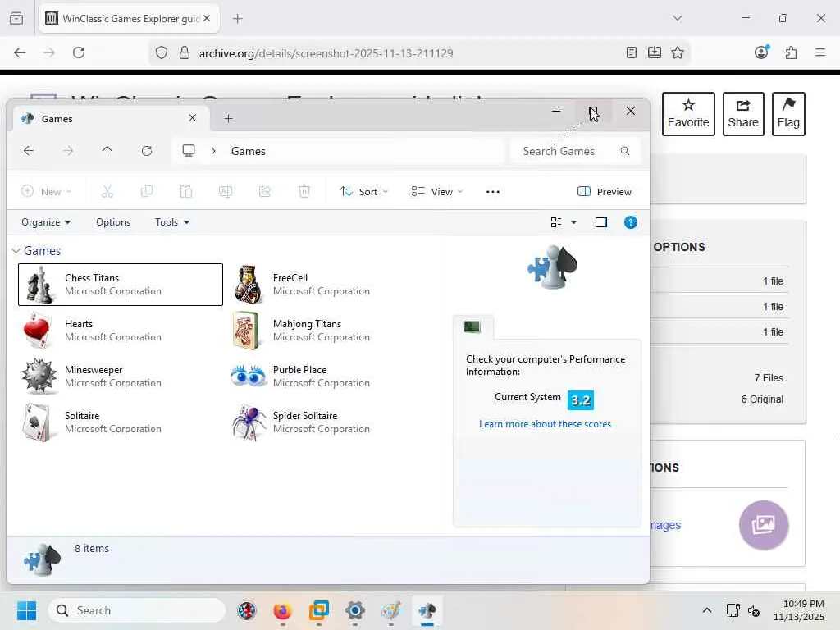Launch Mahjong Titans game icon

[x=246, y=331]
